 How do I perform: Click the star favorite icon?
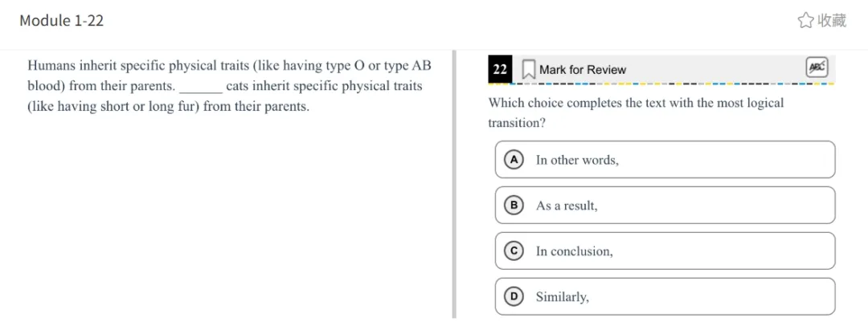pyautogui.click(x=805, y=21)
